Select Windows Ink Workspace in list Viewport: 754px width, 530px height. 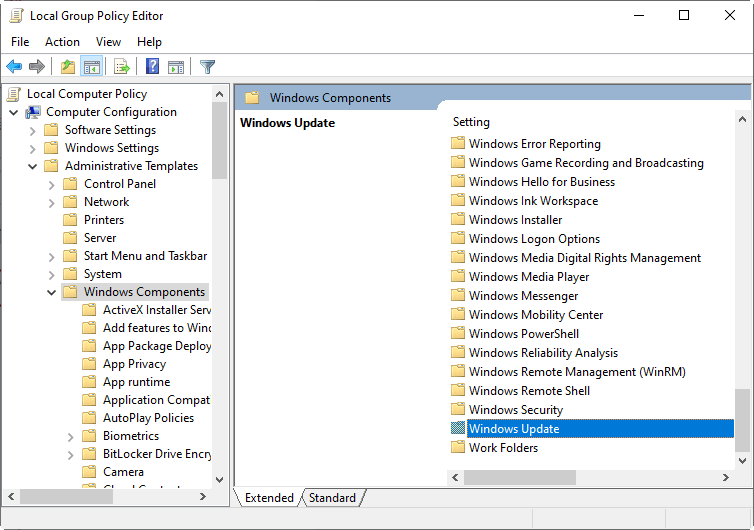[533, 201]
